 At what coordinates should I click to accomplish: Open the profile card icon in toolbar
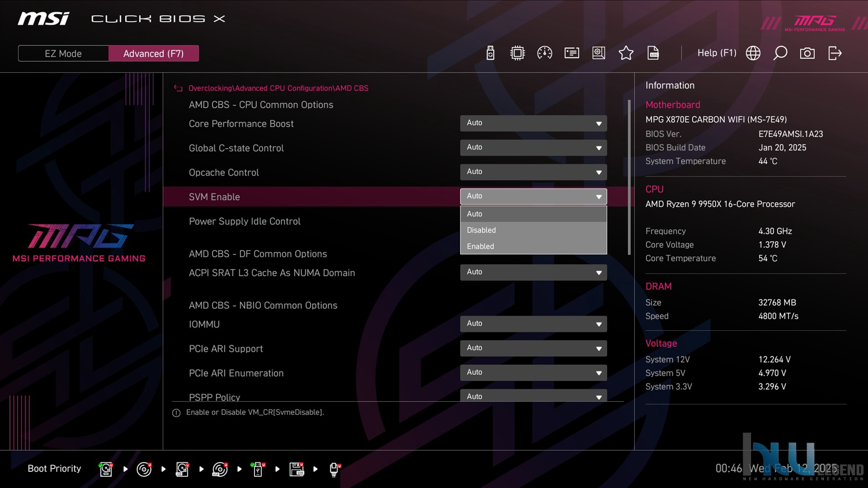point(572,53)
